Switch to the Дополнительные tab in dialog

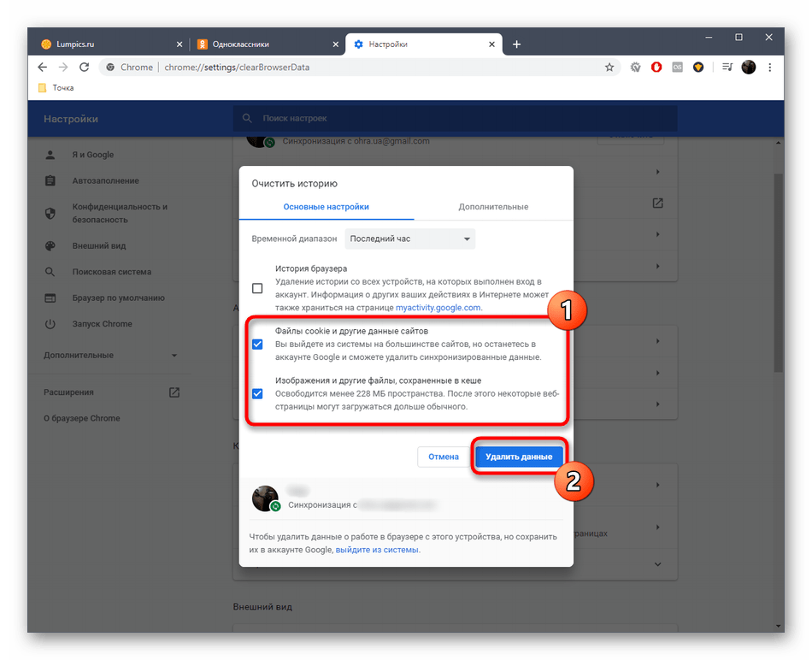tap(492, 207)
